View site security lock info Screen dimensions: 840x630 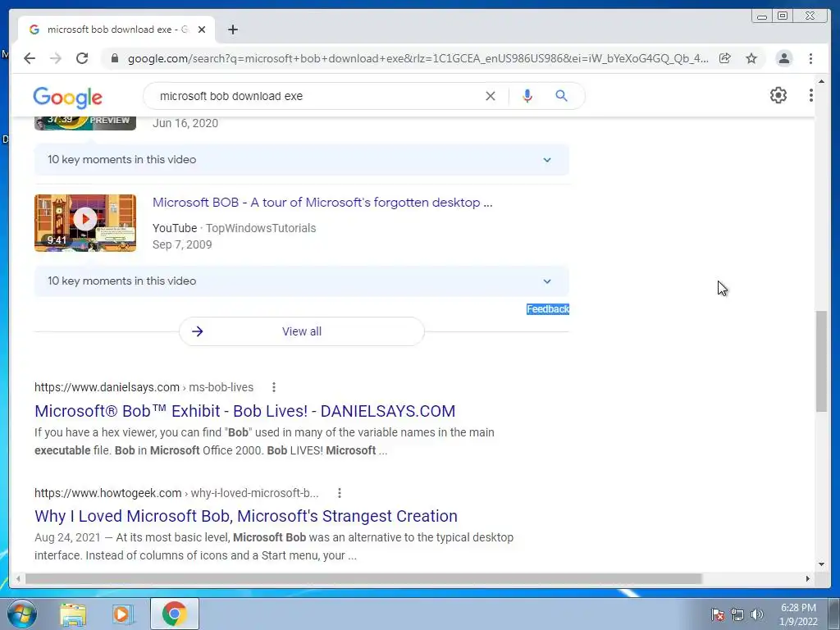coord(115,58)
